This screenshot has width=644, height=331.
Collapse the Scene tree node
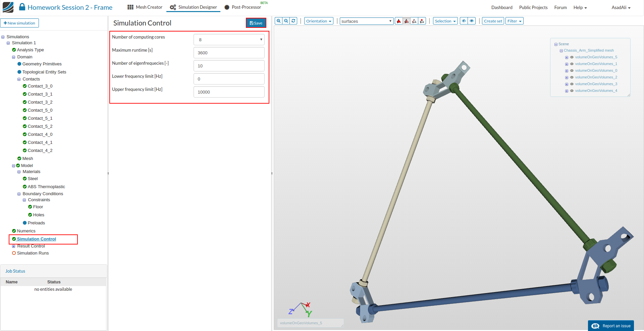[556, 44]
